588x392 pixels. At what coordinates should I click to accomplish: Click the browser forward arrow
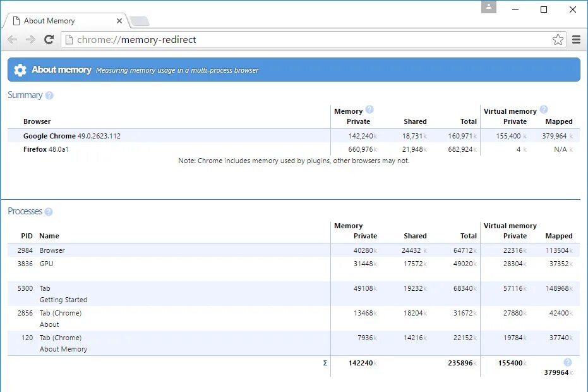pos(30,39)
